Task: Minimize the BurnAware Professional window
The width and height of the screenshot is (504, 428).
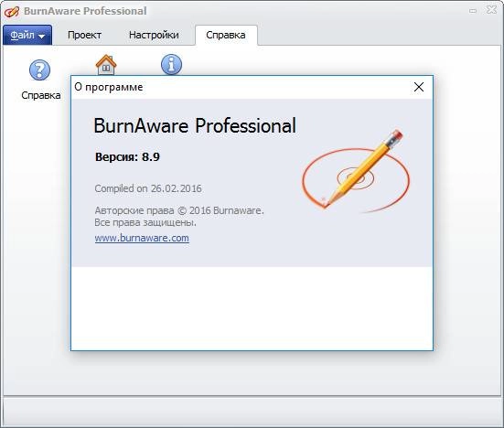Action: pyautogui.click(x=473, y=11)
